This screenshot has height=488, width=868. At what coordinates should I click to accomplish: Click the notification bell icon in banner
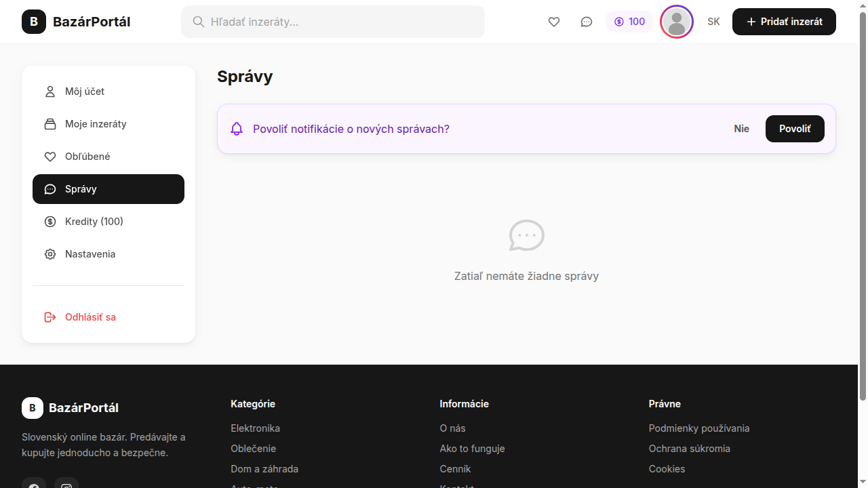coord(237,129)
